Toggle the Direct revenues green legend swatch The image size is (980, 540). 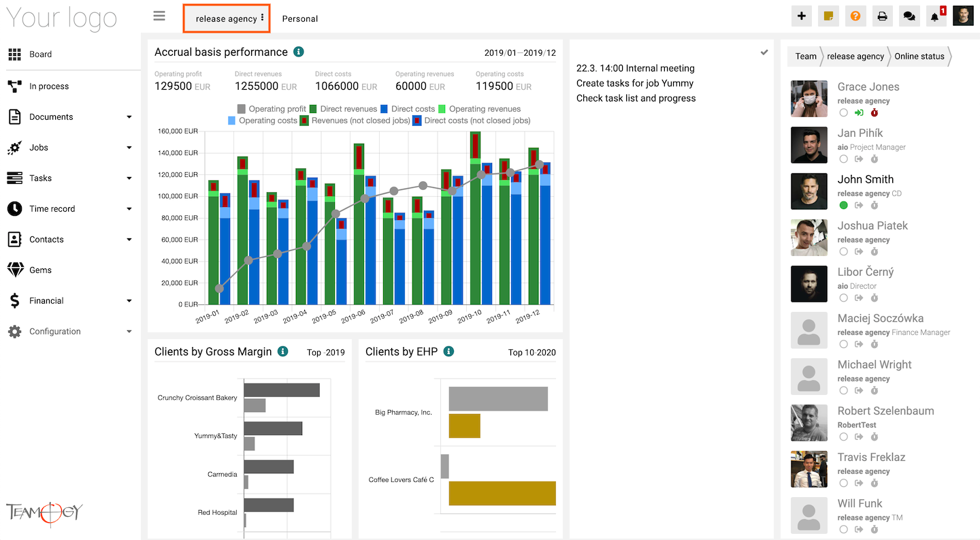pyautogui.click(x=314, y=109)
